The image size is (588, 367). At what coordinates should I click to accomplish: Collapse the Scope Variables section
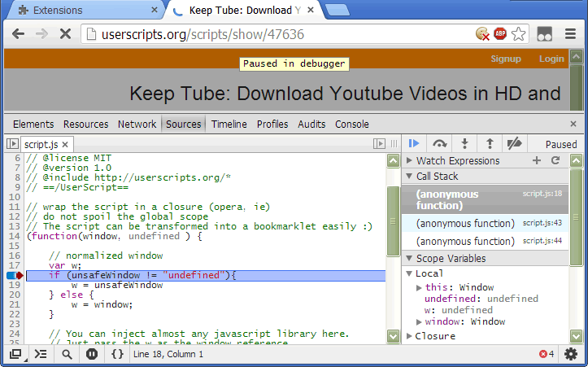[410, 258]
